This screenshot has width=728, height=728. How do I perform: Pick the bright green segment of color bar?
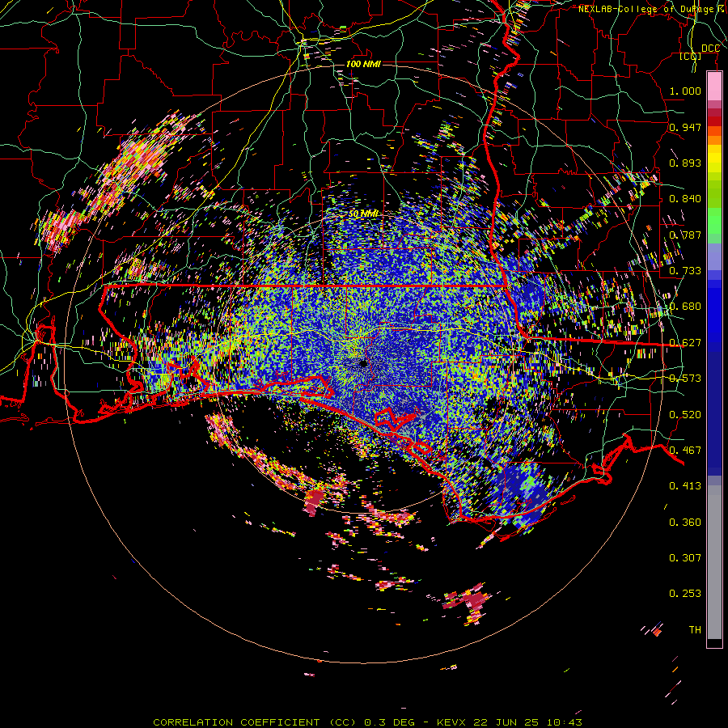point(714,222)
